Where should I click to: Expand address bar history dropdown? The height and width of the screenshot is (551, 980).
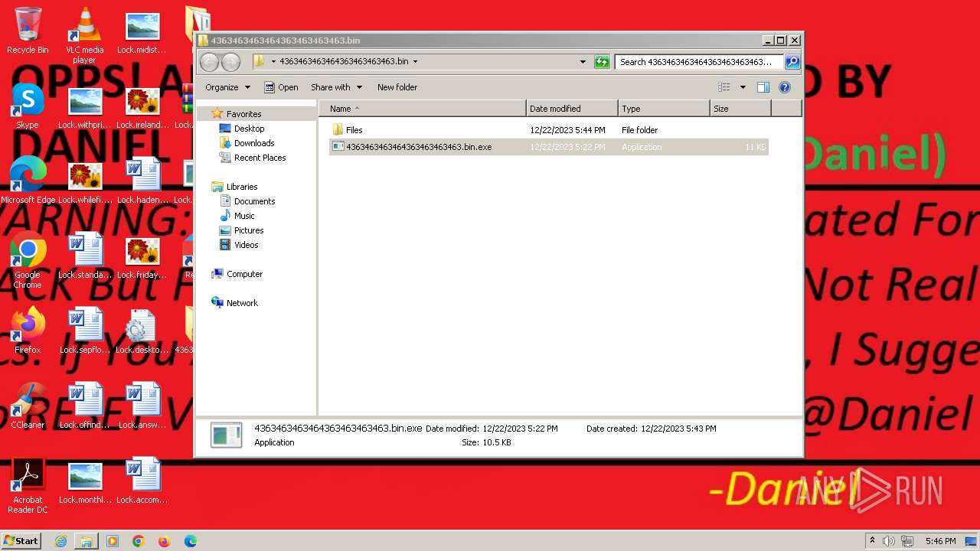pyautogui.click(x=583, y=62)
